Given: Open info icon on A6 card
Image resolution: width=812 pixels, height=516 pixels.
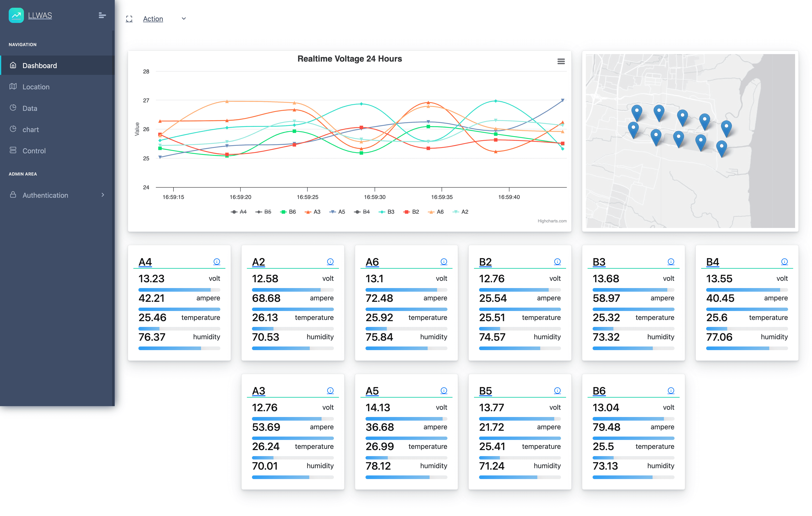Looking at the screenshot, I should (x=444, y=262).
